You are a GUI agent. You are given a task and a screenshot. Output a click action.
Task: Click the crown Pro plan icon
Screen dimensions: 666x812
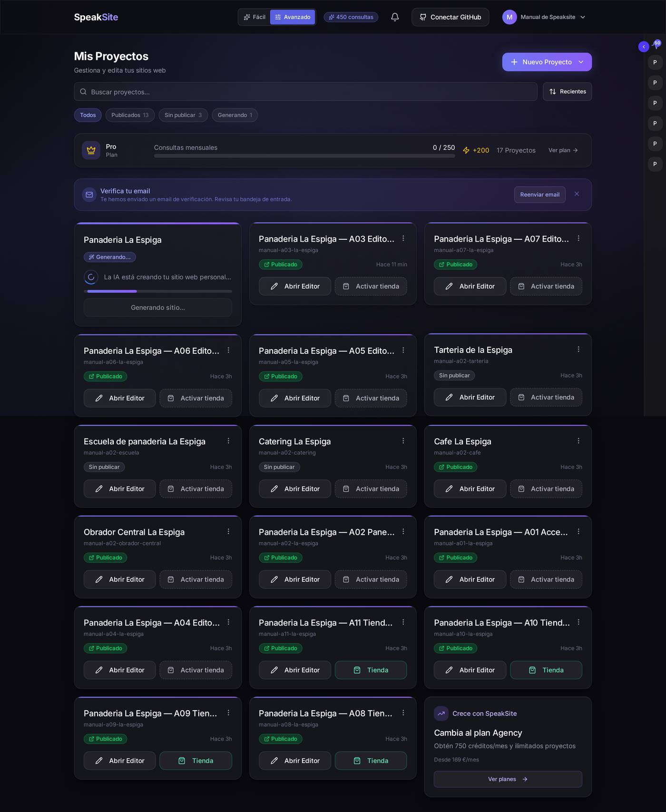point(91,150)
